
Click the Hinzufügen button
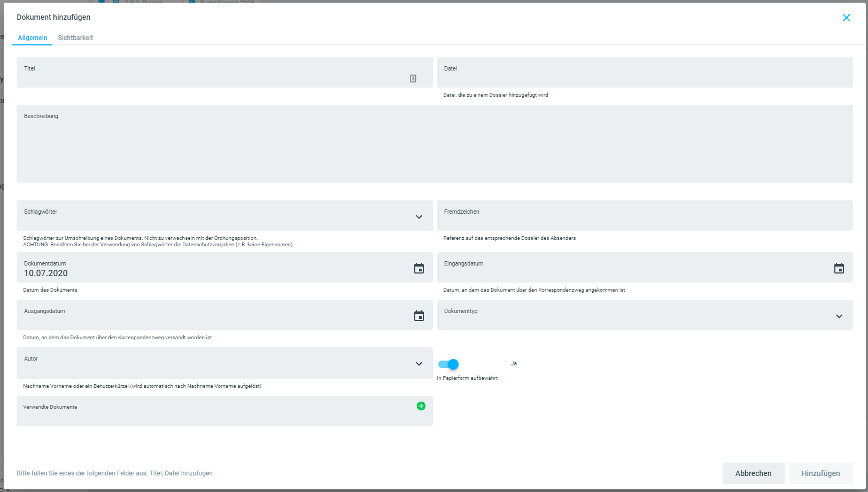pos(820,473)
